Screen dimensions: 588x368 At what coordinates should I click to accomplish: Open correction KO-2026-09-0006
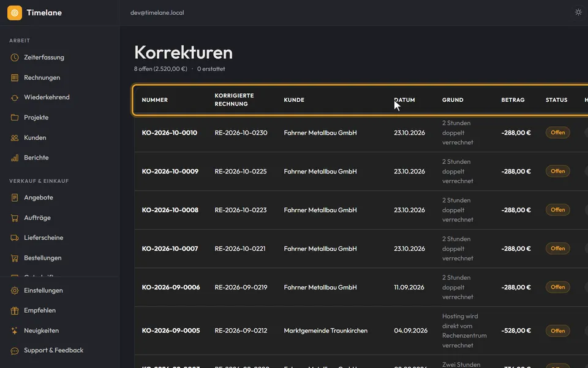[171, 288]
